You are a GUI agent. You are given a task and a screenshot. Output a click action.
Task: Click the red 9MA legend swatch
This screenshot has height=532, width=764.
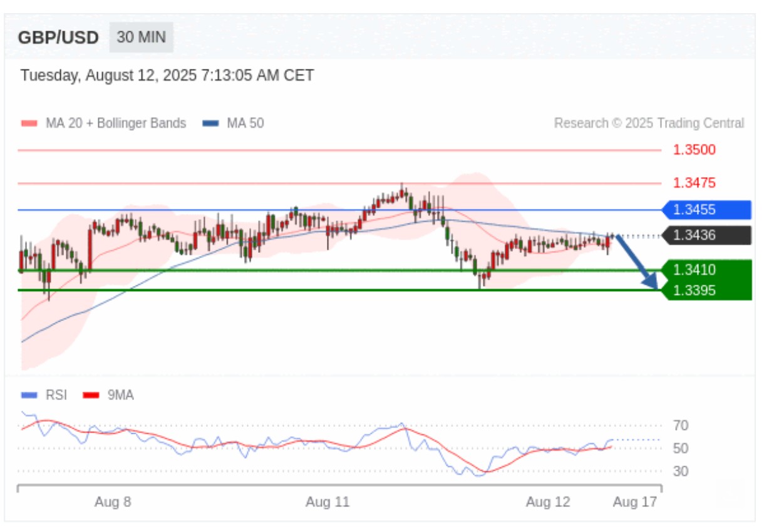point(92,396)
